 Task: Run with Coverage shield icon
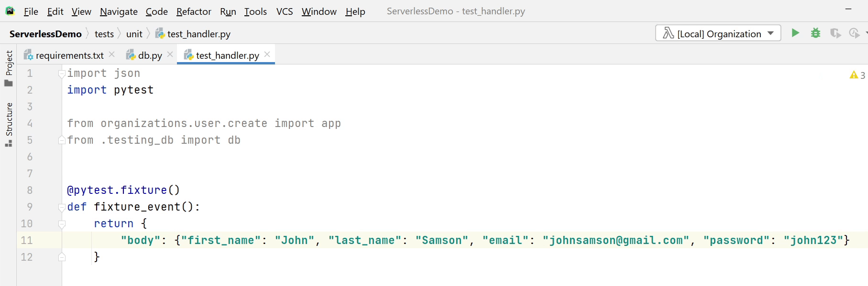835,33
